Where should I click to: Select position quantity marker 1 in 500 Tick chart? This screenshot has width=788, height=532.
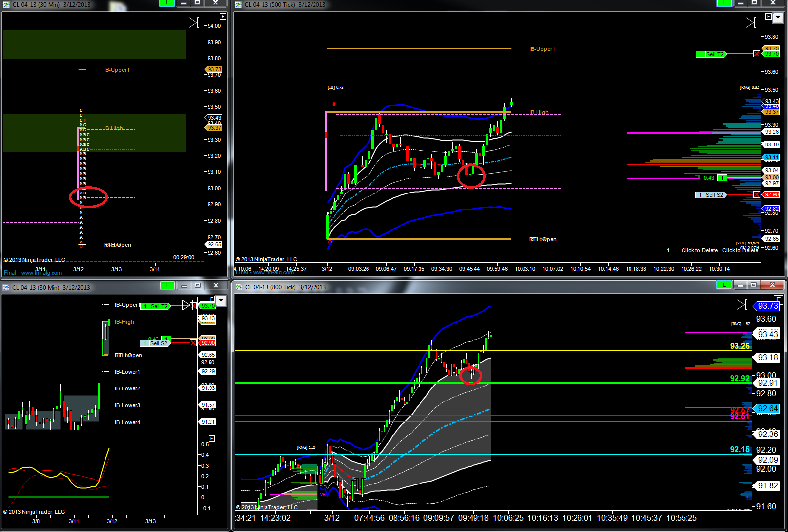[x=722, y=178]
